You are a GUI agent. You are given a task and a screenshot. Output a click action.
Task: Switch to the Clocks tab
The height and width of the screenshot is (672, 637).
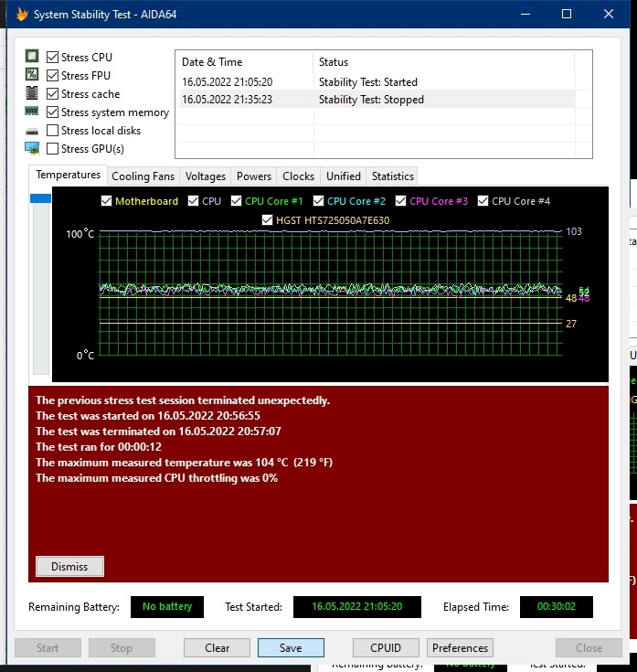(299, 176)
